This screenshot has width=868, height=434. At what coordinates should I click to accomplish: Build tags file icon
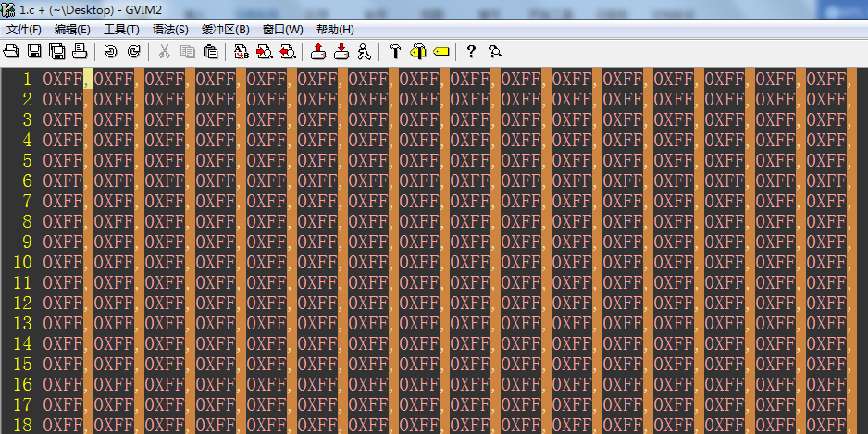click(x=418, y=52)
